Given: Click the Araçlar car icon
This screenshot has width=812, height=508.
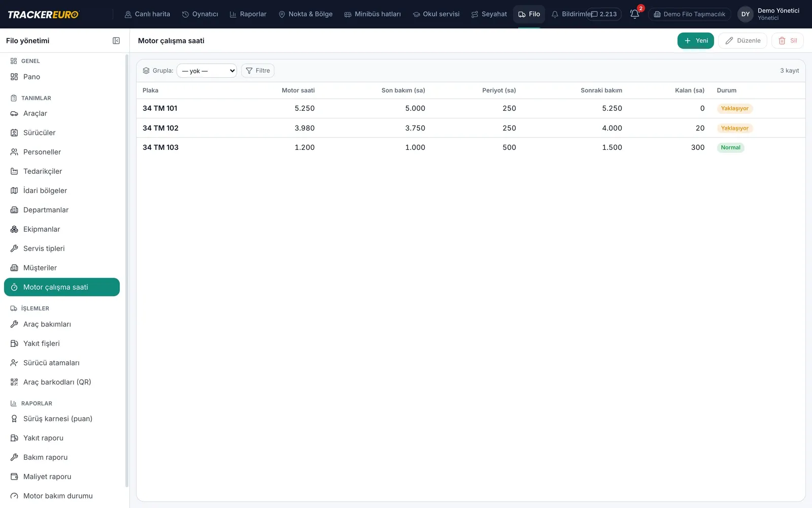Looking at the screenshot, I should [14, 113].
